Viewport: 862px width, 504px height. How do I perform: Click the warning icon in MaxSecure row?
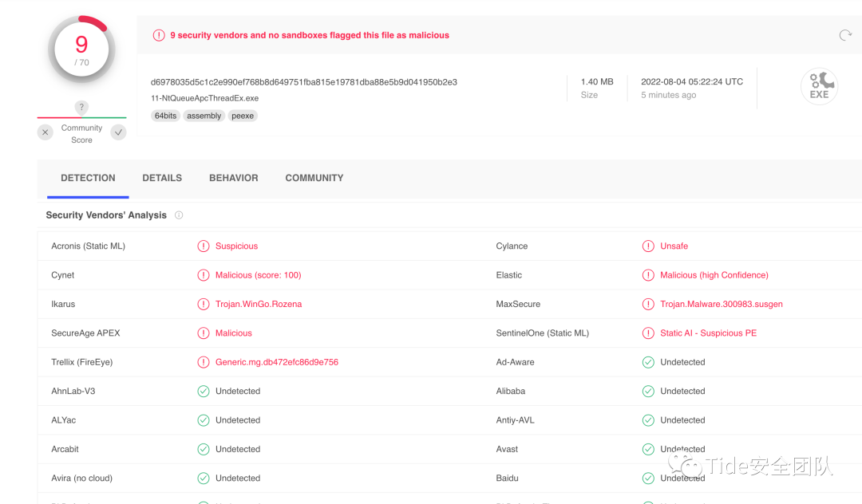[x=648, y=304]
